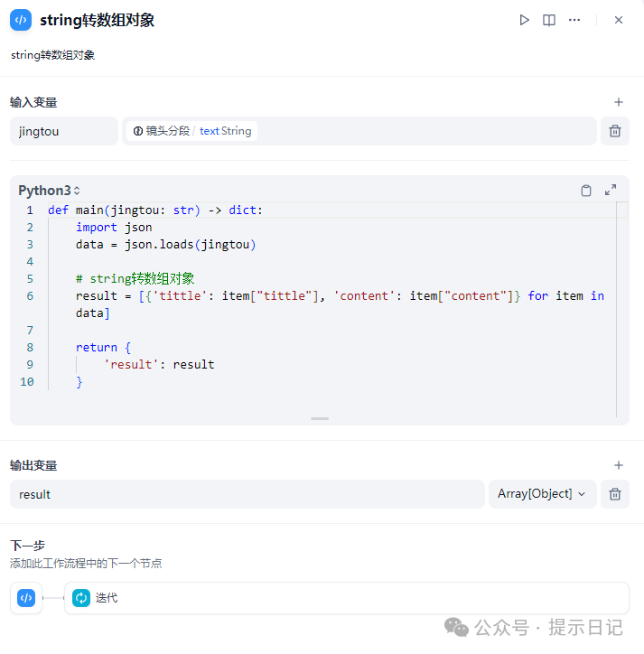
Task: Copy the code to clipboard
Action: [586, 191]
